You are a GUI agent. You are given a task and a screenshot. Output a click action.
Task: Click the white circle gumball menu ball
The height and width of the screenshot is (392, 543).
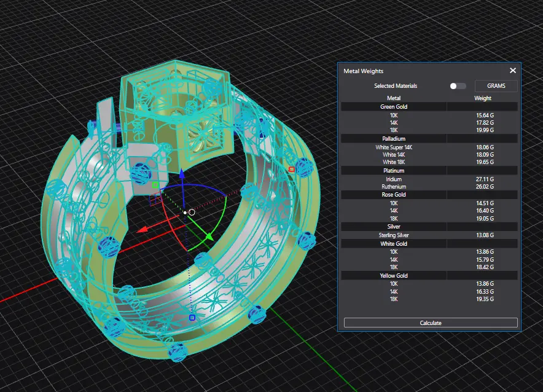[192, 213]
